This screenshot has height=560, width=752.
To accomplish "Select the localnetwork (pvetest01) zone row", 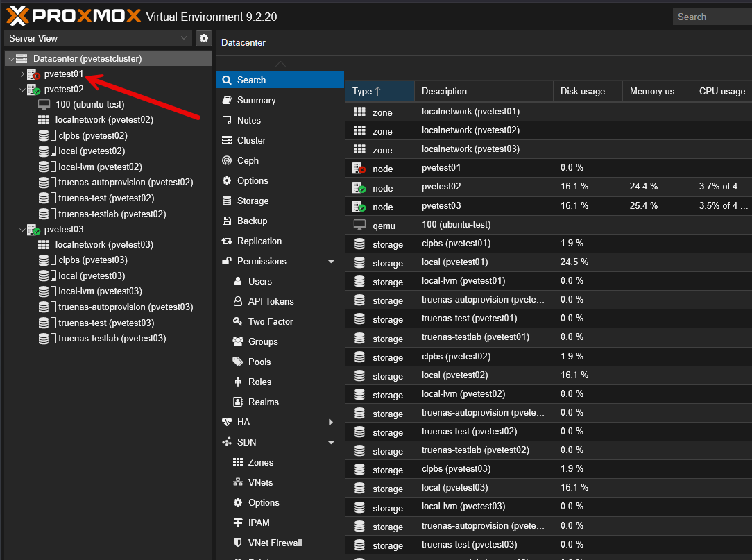I will click(549, 111).
